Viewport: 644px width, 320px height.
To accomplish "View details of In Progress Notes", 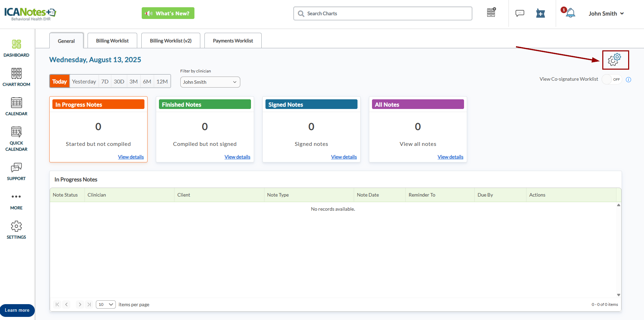I will point(131,157).
